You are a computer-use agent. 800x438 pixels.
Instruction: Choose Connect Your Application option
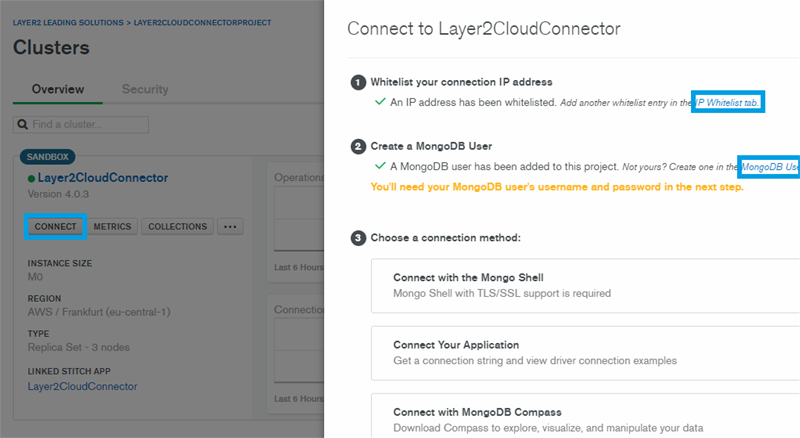[585, 352]
